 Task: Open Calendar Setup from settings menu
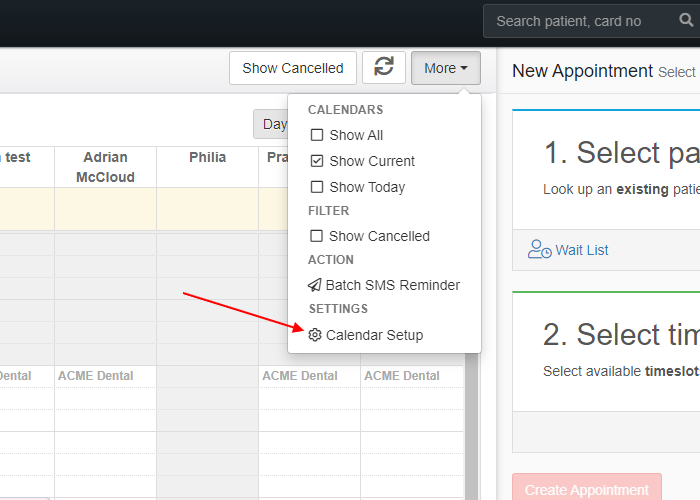374,335
